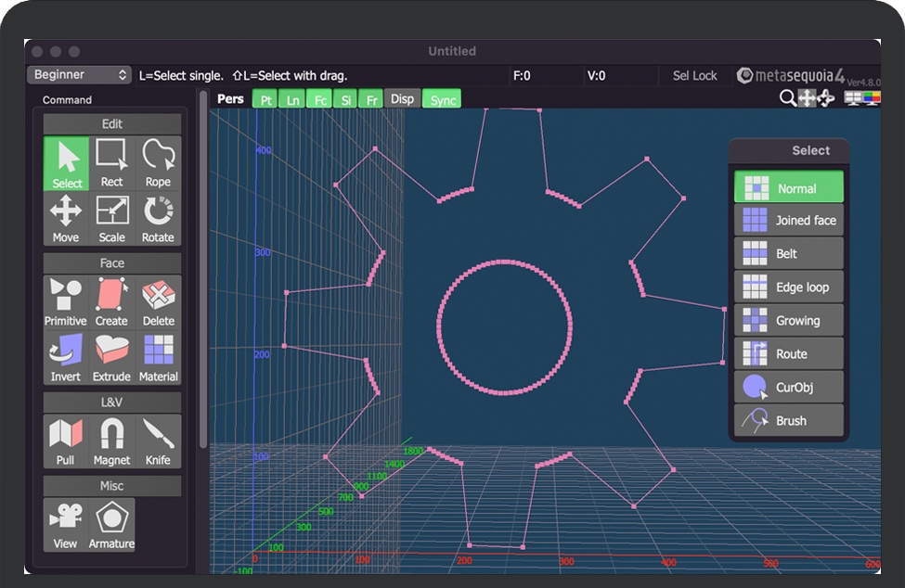Click the Disp button
Screen dimensions: 905x588
coord(402,99)
